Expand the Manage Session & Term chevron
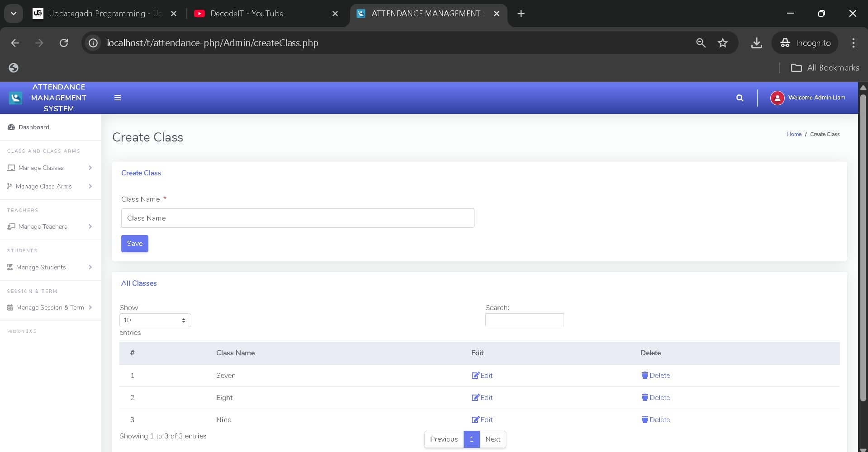 90,307
